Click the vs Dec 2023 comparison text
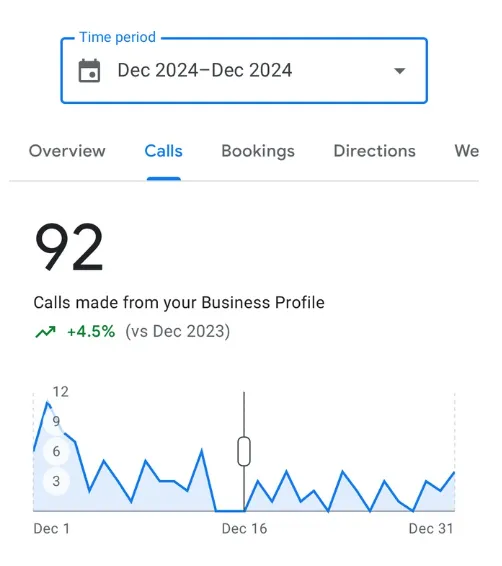Viewport: 502px width, 566px height. [x=178, y=331]
